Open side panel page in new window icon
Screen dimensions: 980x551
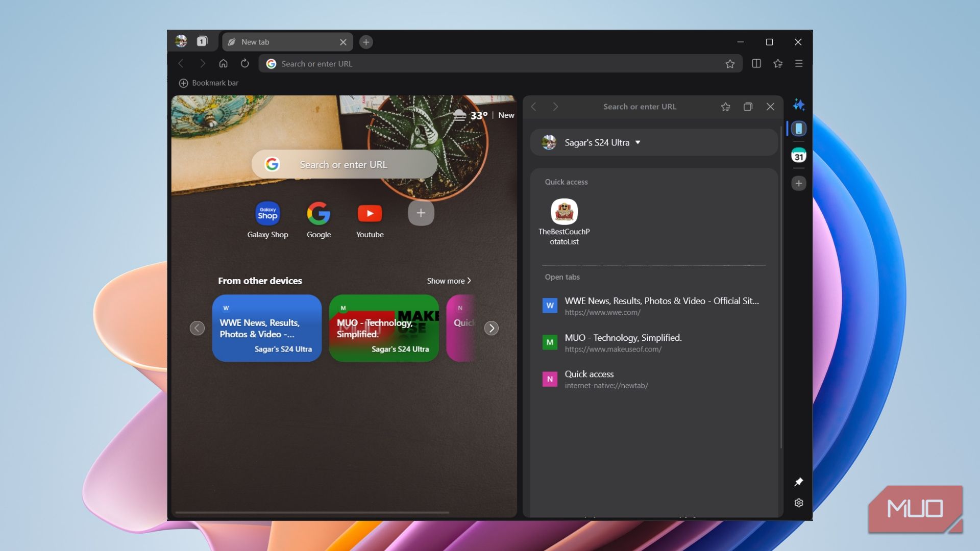coord(748,107)
